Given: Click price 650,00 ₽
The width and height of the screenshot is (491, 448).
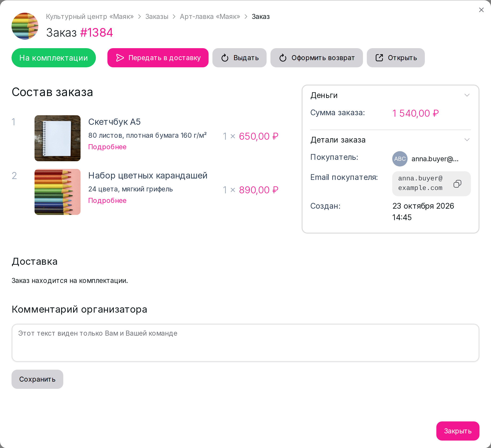Looking at the screenshot, I should (258, 136).
